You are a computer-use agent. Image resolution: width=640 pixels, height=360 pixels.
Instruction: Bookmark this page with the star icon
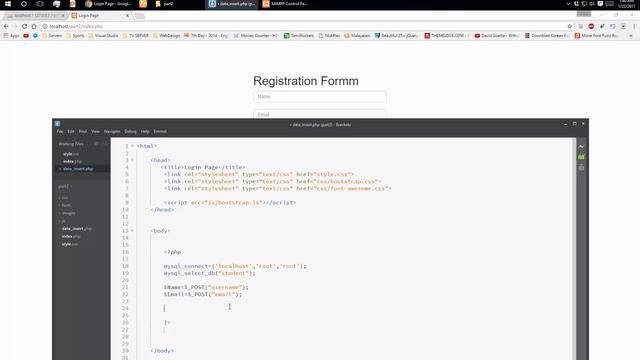point(569,26)
